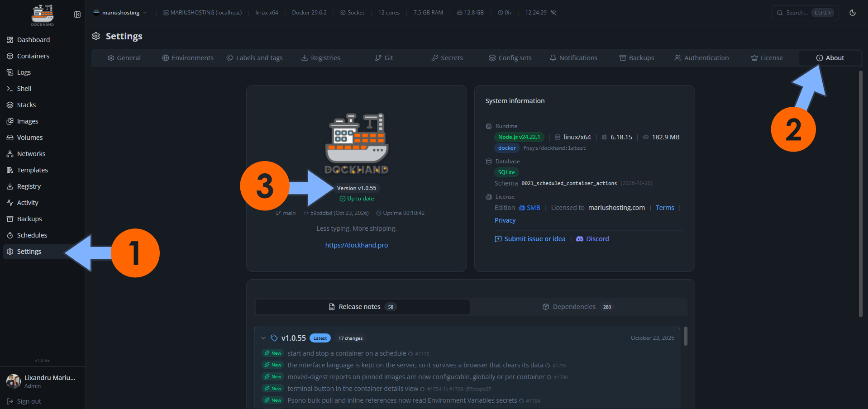868x409 pixels.
Task: Click the Lixandru Marius user profile
Action: tap(42, 381)
